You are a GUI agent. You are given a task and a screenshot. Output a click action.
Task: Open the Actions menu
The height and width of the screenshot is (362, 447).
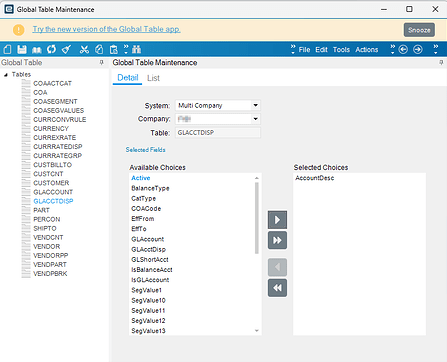point(367,50)
